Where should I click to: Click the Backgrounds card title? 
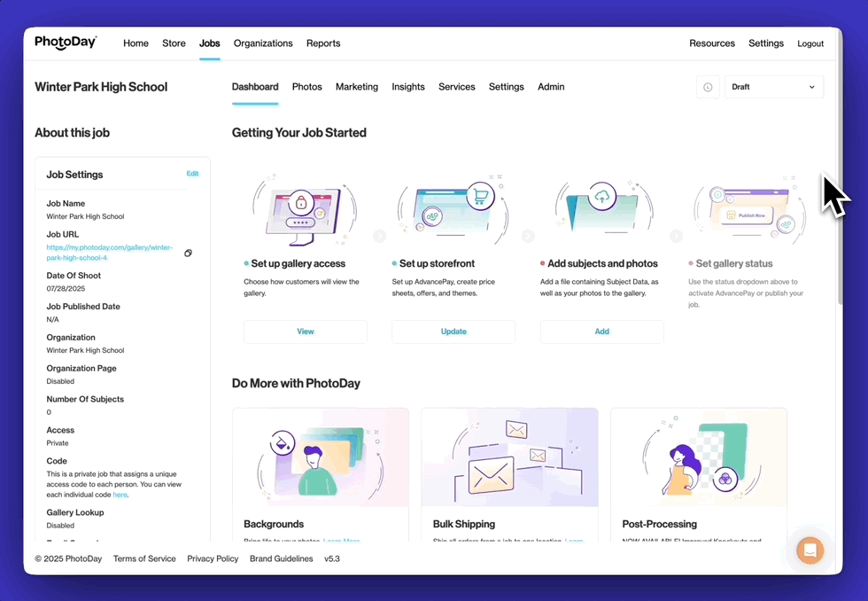274,524
